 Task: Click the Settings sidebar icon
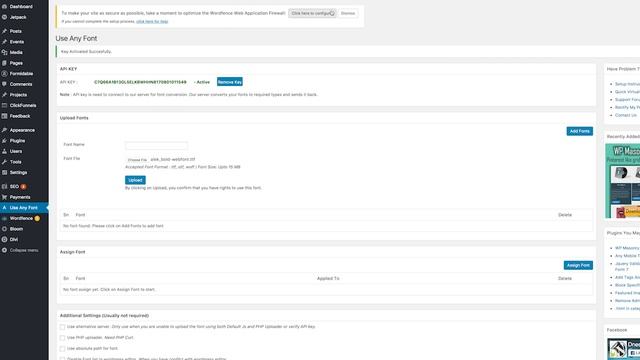click(4, 172)
